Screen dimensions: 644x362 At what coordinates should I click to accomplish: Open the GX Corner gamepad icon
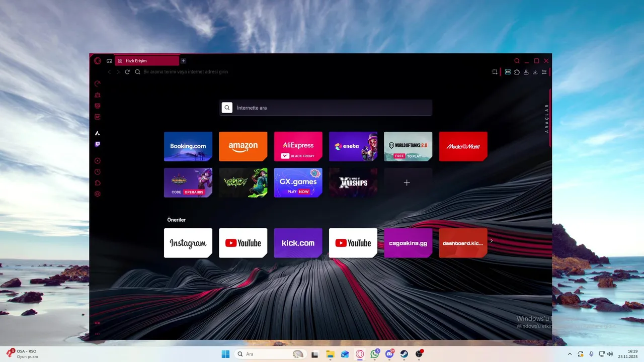click(109, 61)
